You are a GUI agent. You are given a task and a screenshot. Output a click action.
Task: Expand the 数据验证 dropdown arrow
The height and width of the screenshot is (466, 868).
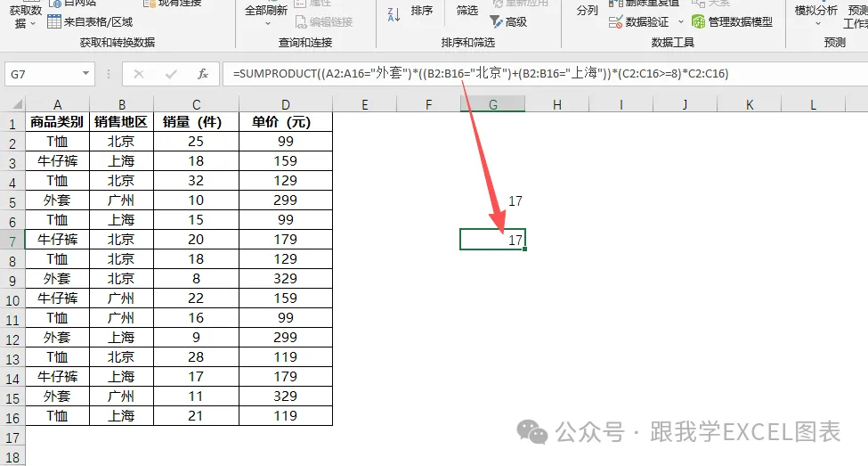tap(681, 22)
